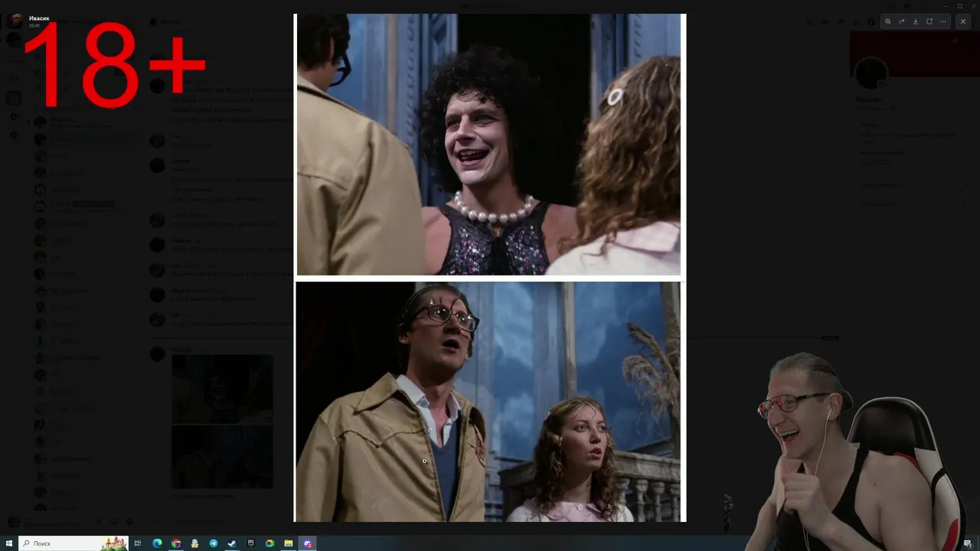Click the Ивасик sender name in the header
The height and width of the screenshot is (551, 980).
pyautogui.click(x=39, y=18)
